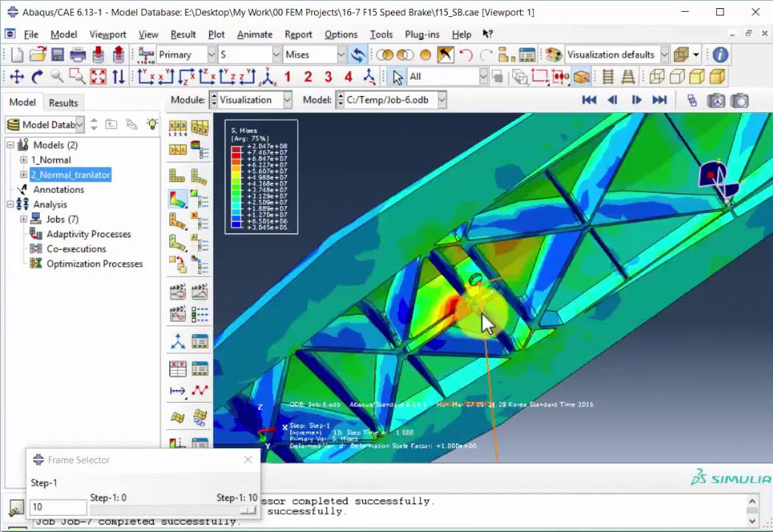
Task: Open the All selection filter dropdown
Action: click(x=483, y=76)
